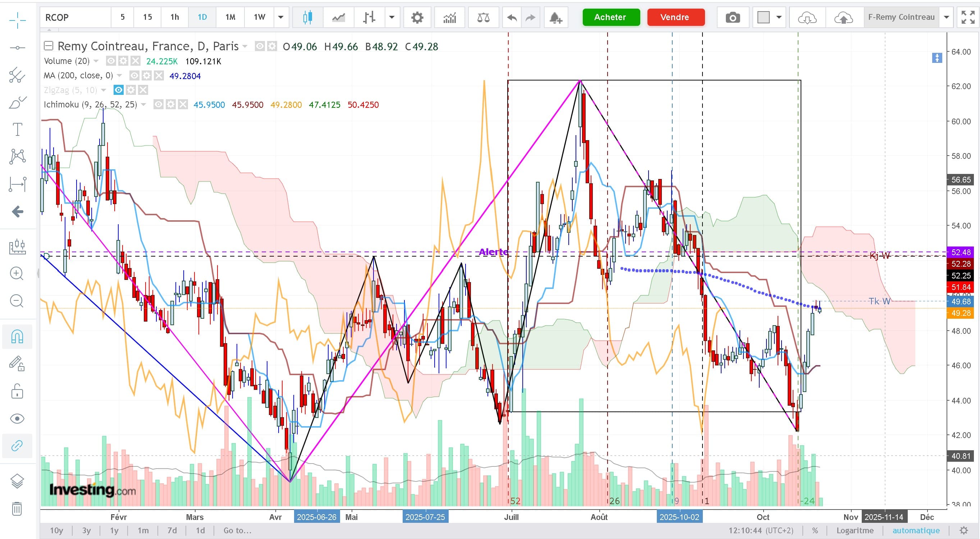Select the Text annotation tool

18,129
